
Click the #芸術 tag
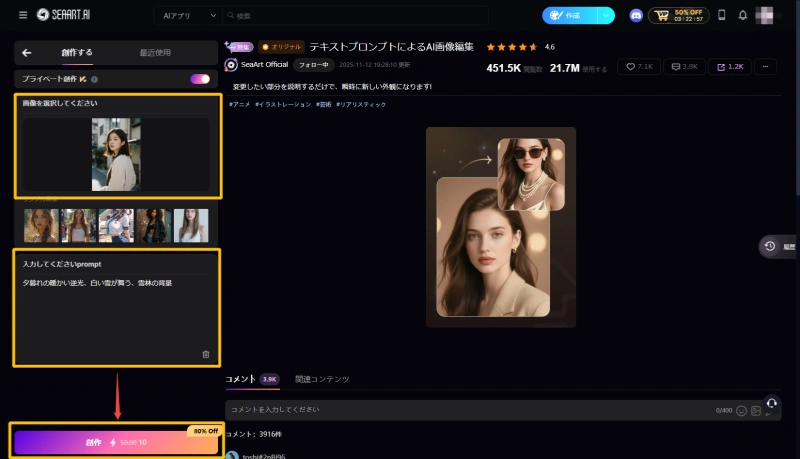323,105
